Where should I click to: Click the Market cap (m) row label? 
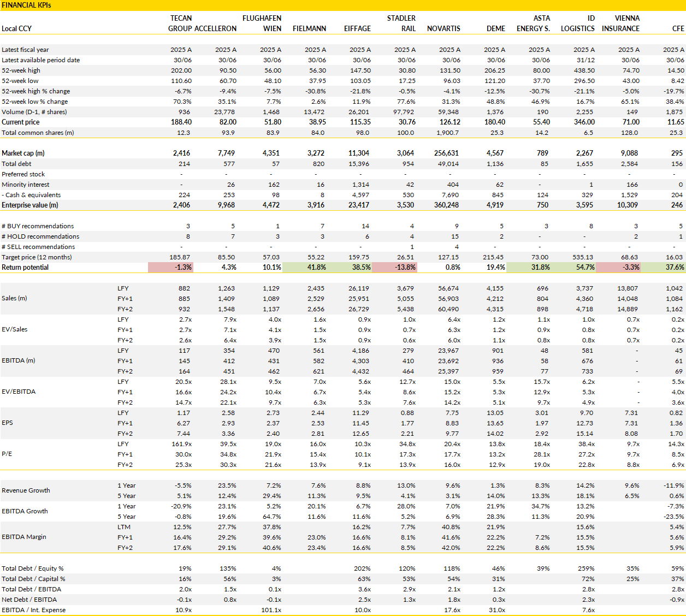[x=23, y=153]
